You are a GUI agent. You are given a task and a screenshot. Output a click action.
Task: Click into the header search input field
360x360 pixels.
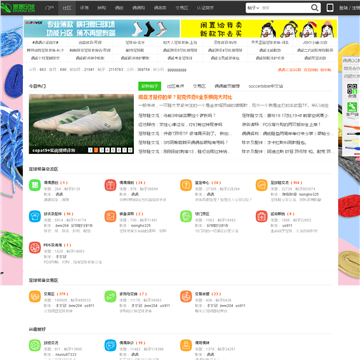point(285,8)
